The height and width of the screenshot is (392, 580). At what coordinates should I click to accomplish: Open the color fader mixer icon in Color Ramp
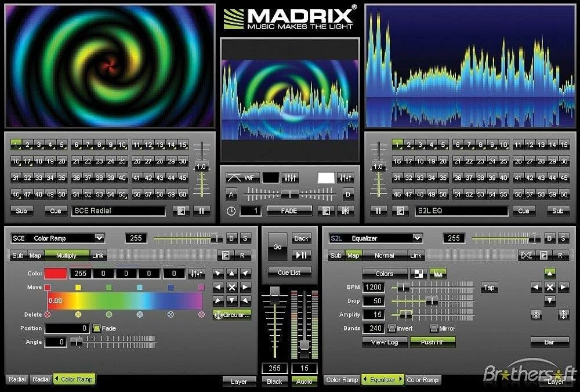click(197, 274)
